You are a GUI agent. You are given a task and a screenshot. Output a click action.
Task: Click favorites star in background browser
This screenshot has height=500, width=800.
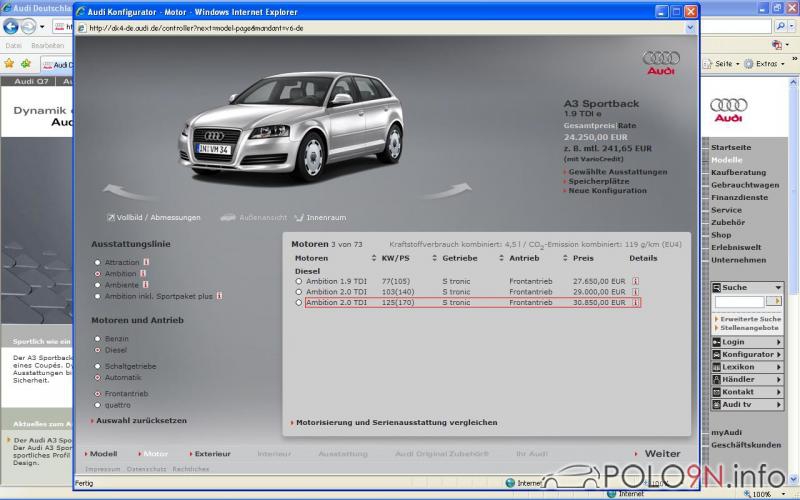(x=9, y=64)
